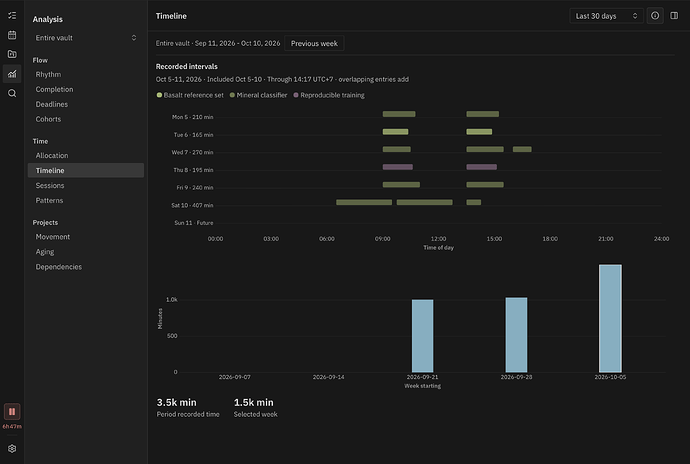Open the folder projects icon

pos(12,54)
